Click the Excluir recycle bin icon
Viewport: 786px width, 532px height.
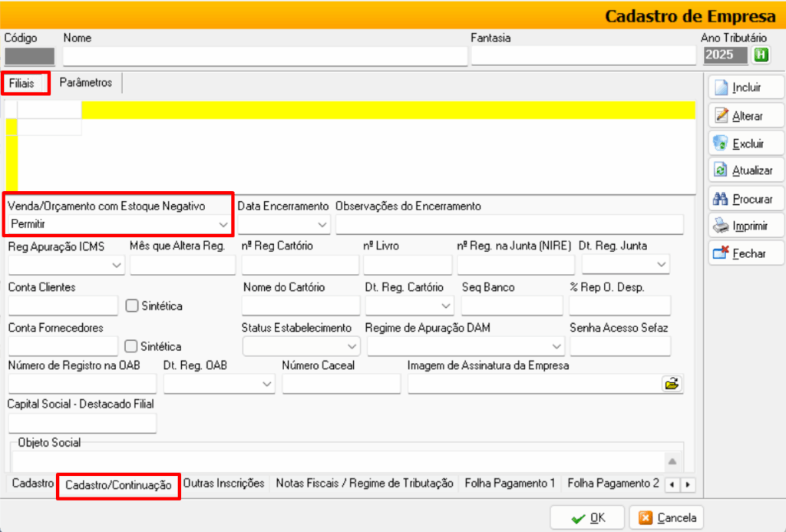[x=721, y=144]
